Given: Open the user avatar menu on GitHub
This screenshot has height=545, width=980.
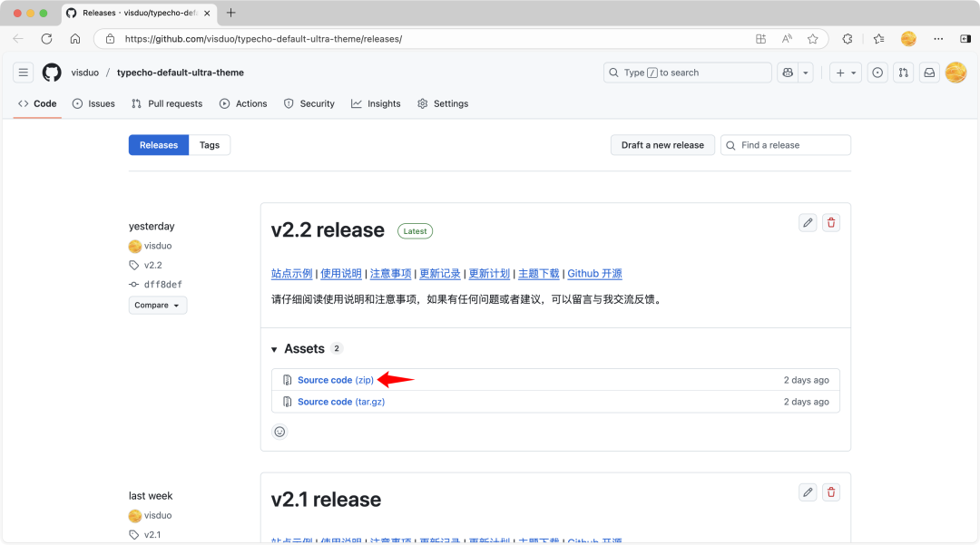Looking at the screenshot, I should click(955, 73).
